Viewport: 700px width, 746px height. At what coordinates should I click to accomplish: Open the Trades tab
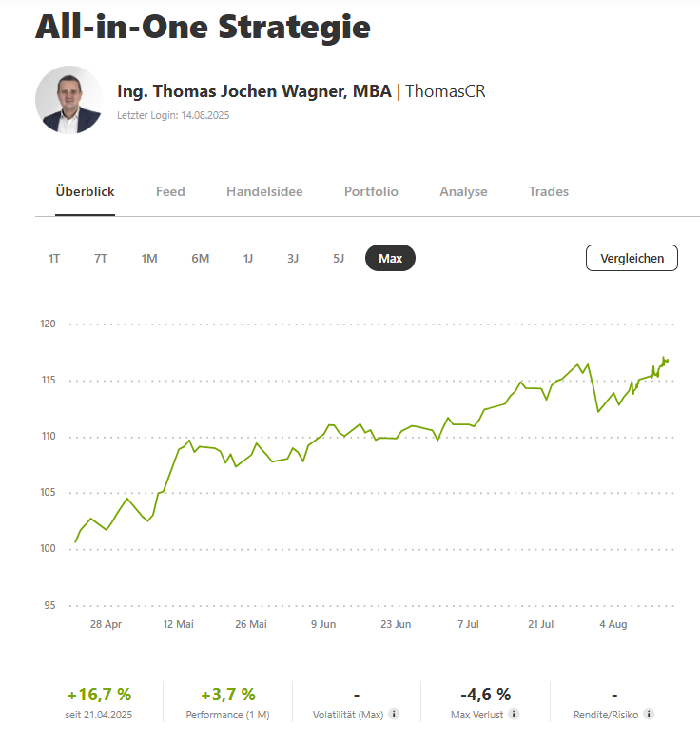[x=549, y=191]
